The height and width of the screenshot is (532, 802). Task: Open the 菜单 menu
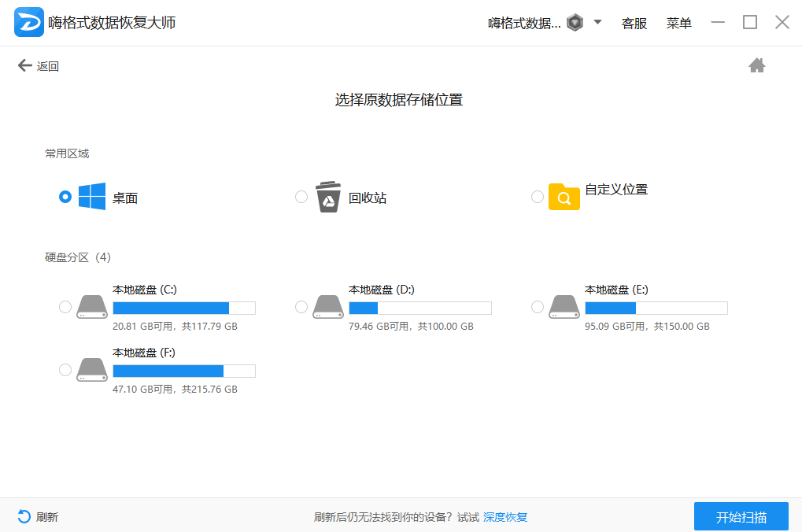[x=678, y=24]
